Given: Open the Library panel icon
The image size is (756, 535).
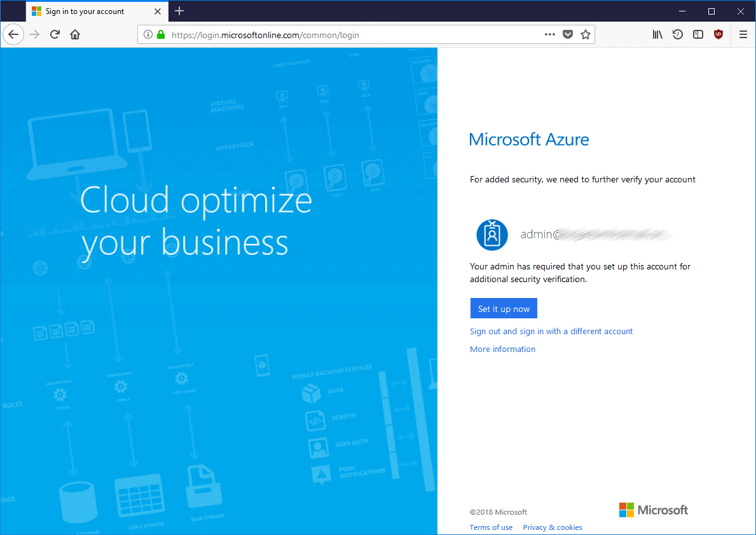Looking at the screenshot, I should 657,34.
